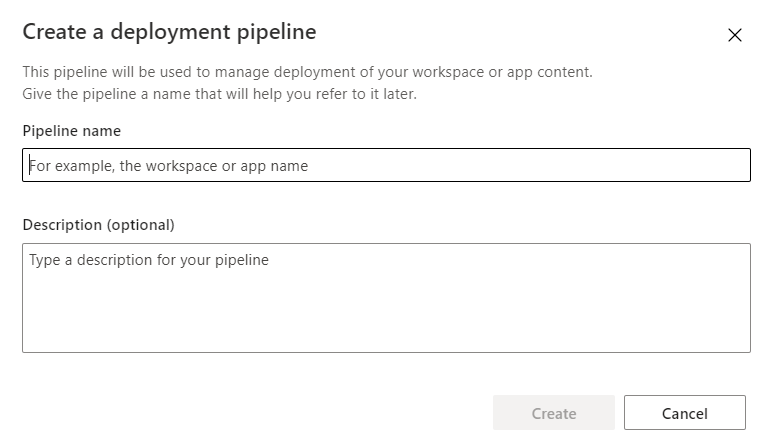Image resolution: width=765 pixels, height=448 pixels.
Task: Click the "Type a description" placeholder text
Action: pyautogui.click(x=149, y=260)
